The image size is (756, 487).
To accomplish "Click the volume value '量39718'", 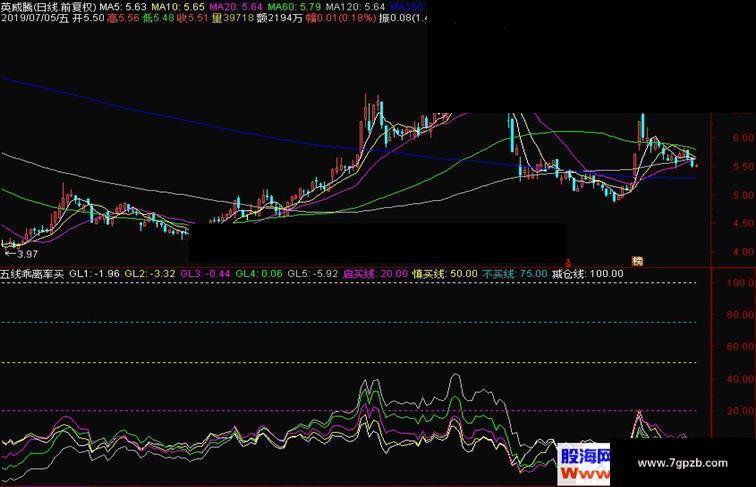I will (232, 18).
